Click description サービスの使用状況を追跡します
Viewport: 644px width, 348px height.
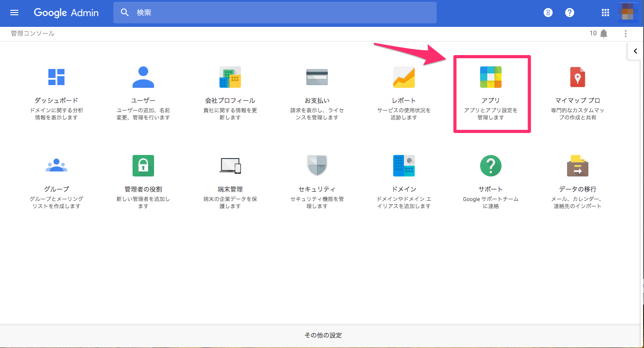404,114
